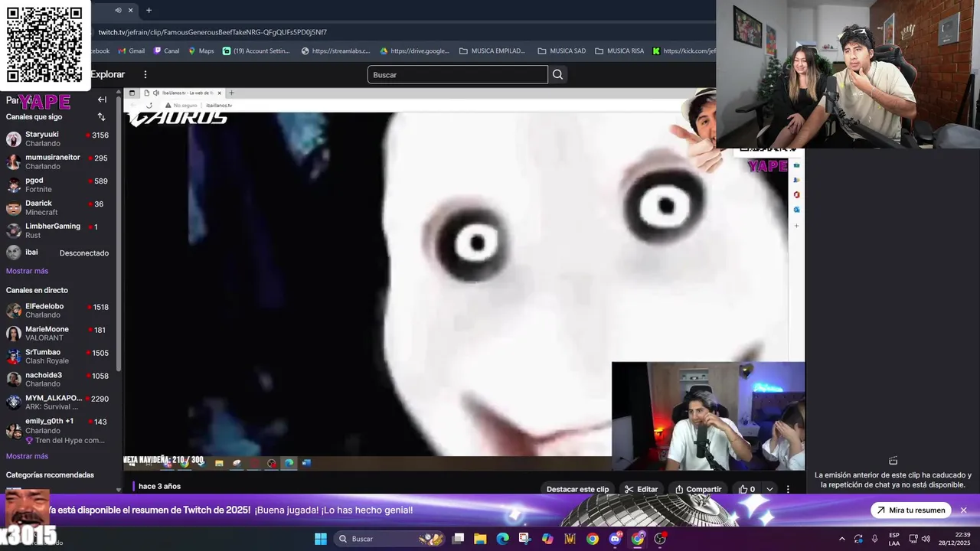Image resolution: width=980 pixels, height=551 pixels.
Task: Close the Twitch 2025 recap banner
Action: pyautogui.click(x=963, y=510)
